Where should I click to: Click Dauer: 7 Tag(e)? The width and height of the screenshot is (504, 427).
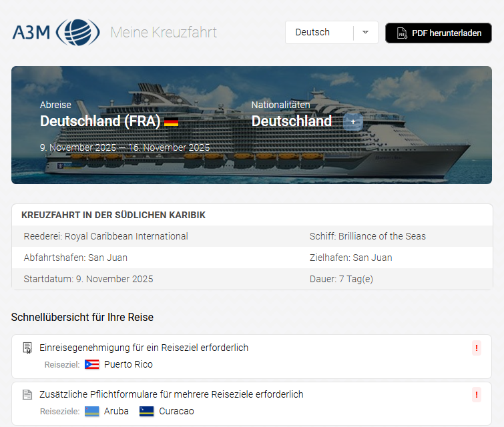341,279
